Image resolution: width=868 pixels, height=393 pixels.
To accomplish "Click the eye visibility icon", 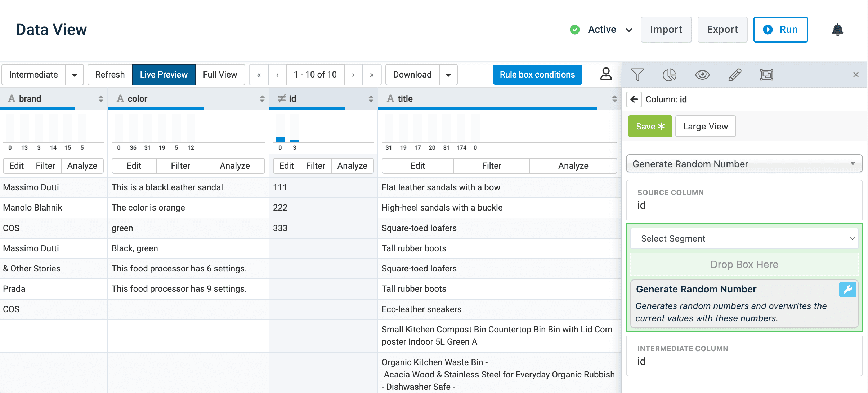I will (702, 75).
